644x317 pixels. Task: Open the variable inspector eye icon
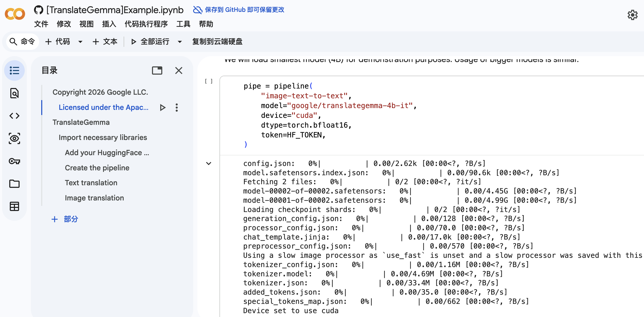point(14,138)
